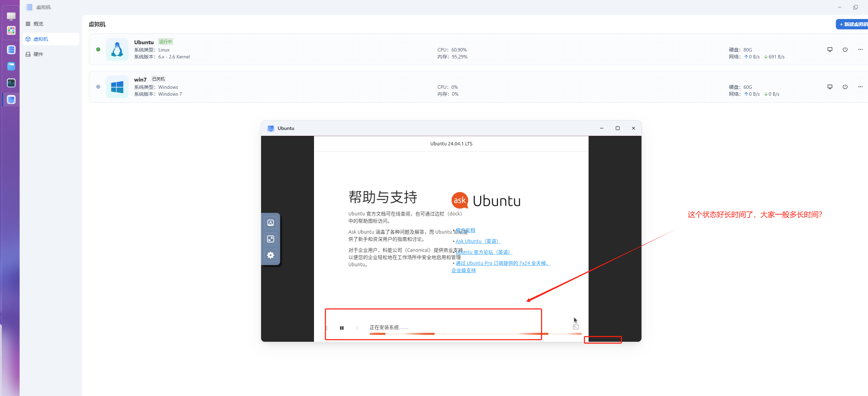Screen dimensions: 868x396
Task: Click the keyboard shortcut icon in the console side panel
Action: (271, 223)
